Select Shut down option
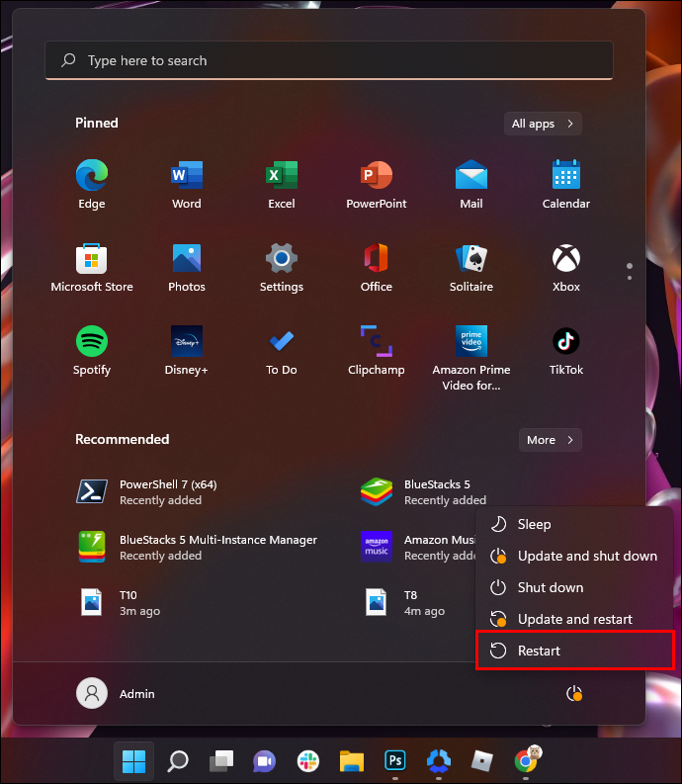The height and width of the screenshot is (784, 682). point(574,587)
